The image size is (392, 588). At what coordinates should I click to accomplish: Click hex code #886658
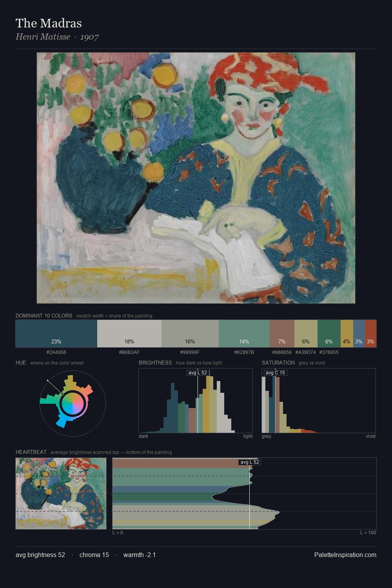point(282,352)
